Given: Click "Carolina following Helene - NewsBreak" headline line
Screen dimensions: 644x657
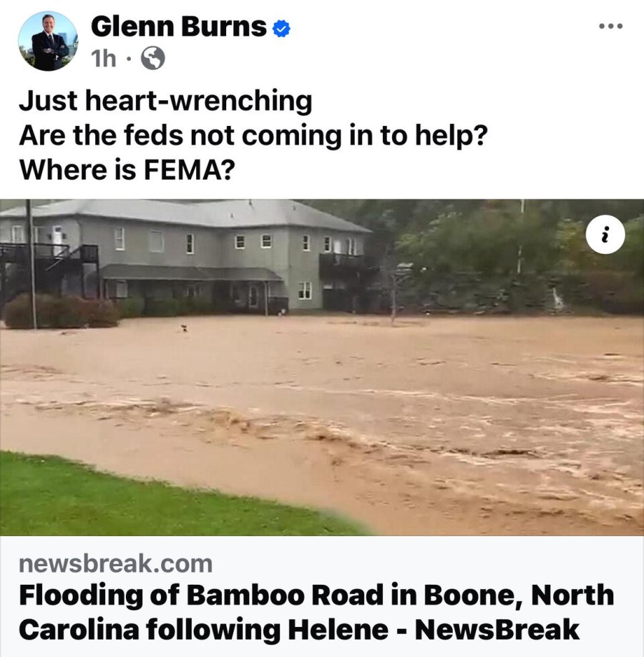Looking at the screenshot, I should (x=299, y=629).
